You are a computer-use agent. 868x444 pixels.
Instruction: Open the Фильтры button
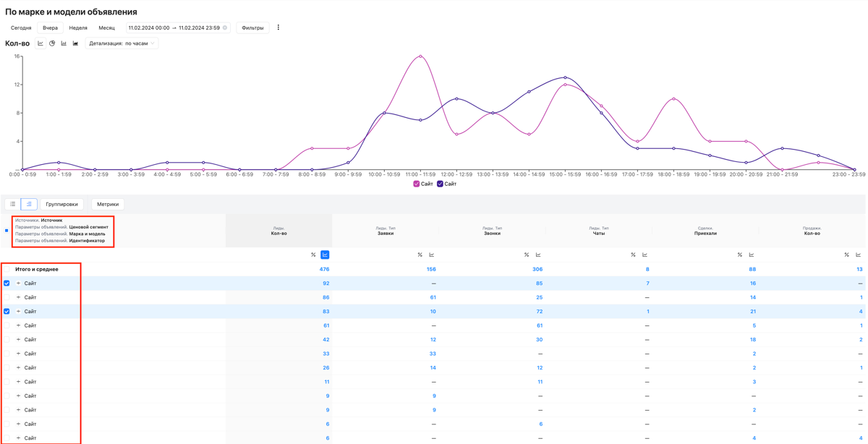click(x=252, y=28)
